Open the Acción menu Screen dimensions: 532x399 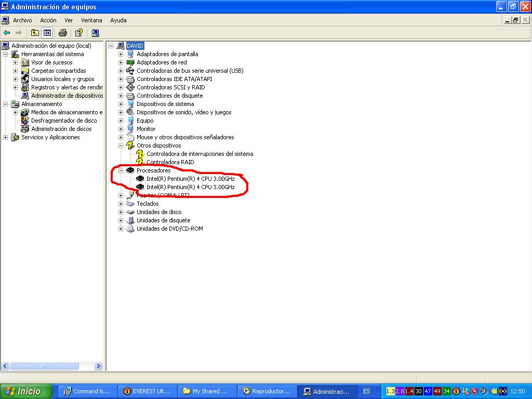[48, 20]
